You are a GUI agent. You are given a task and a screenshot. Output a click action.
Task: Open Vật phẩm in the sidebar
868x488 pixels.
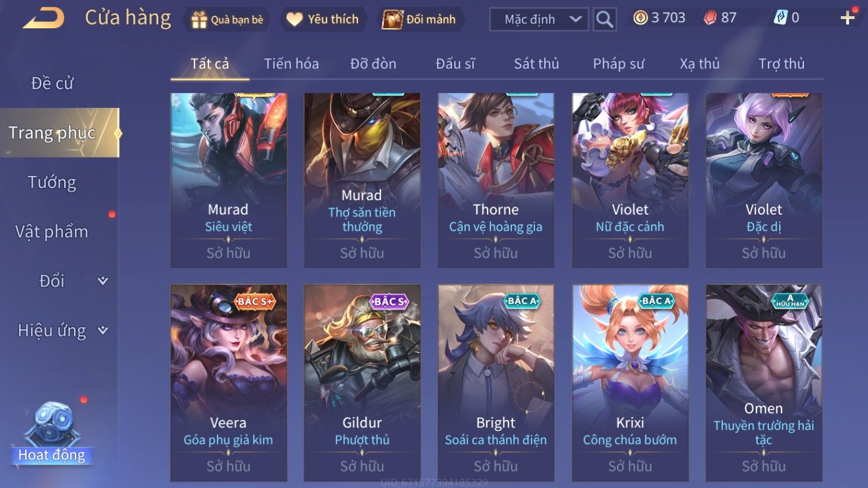[52, 231]
